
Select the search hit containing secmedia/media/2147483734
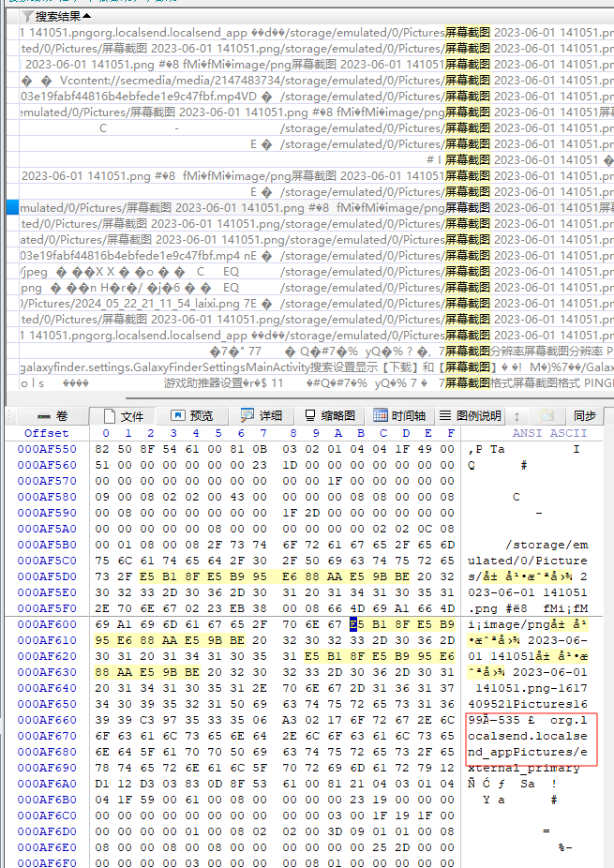pyautogui.click(x=317, y=81)
